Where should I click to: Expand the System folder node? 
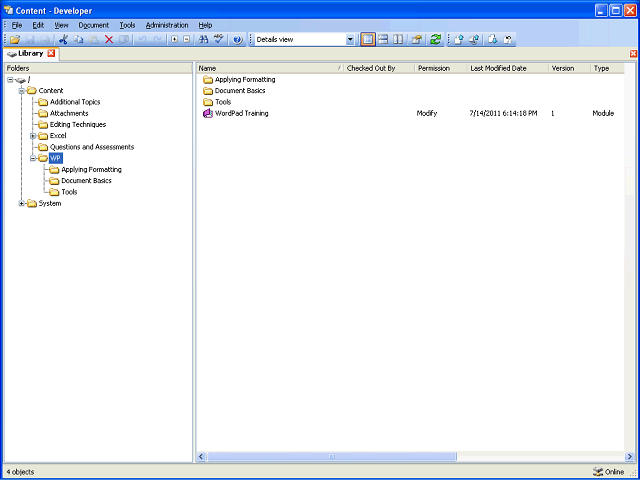tap(22, 203)
